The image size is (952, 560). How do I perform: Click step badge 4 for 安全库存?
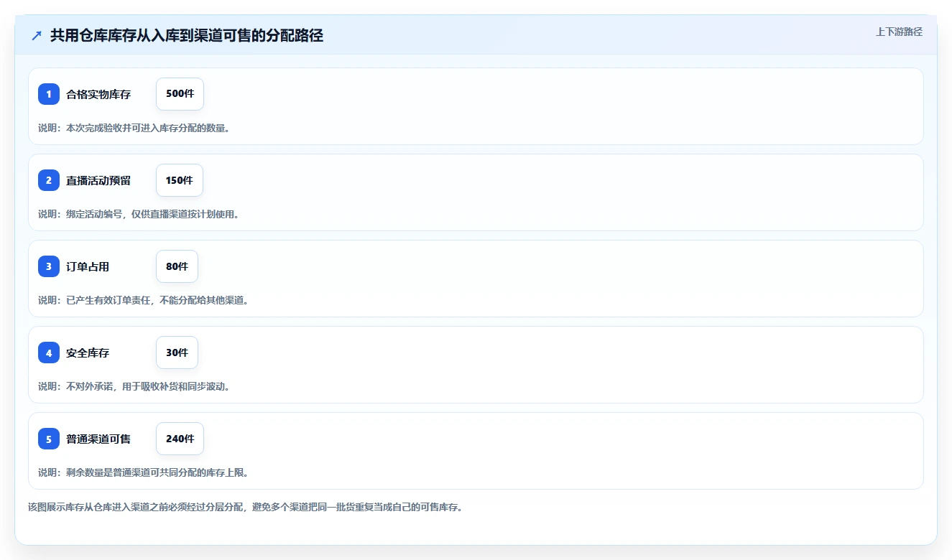[x=49, y=353]
